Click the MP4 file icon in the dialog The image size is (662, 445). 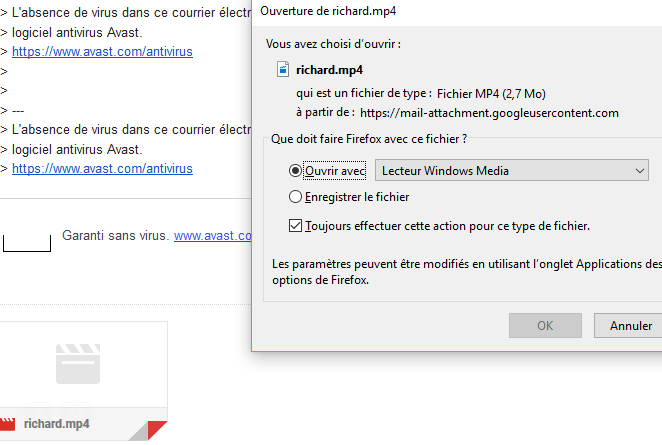[x=283, y=70]
